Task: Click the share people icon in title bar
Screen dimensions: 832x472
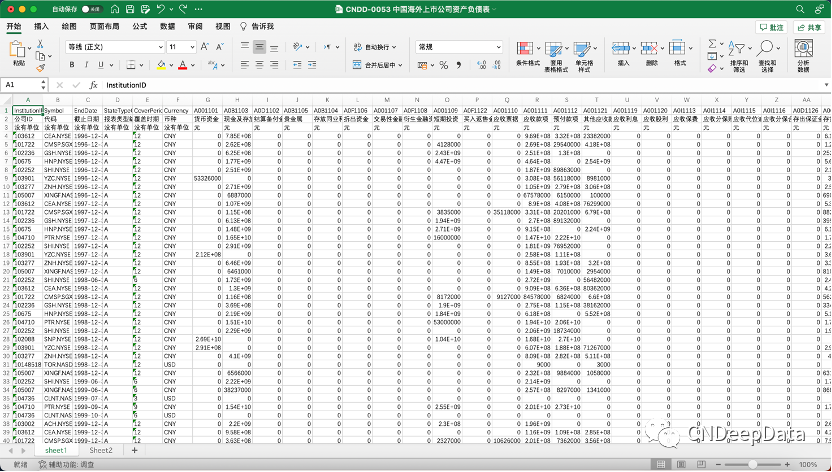Action: 819,9
